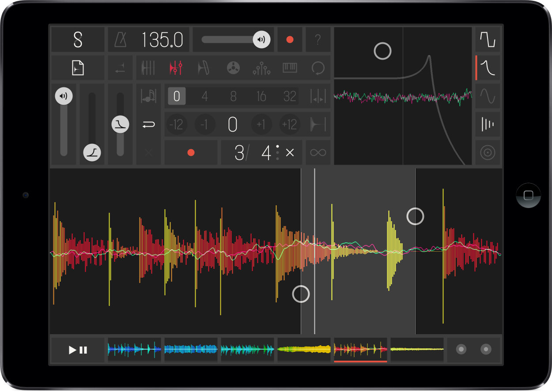Viewport: 552px width, 392px height.
Task: Select the thin yellow-green sample thumbnail
Action: click(x=417, y=350)
